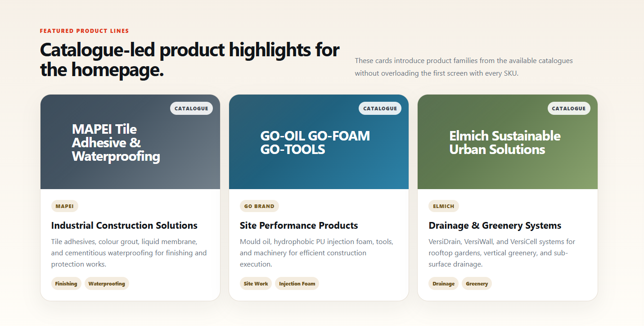Click the CATALOGUE badge on the MAPEI card
The height and width of the screenshot is (326, 644).
[x=191, y=109]
